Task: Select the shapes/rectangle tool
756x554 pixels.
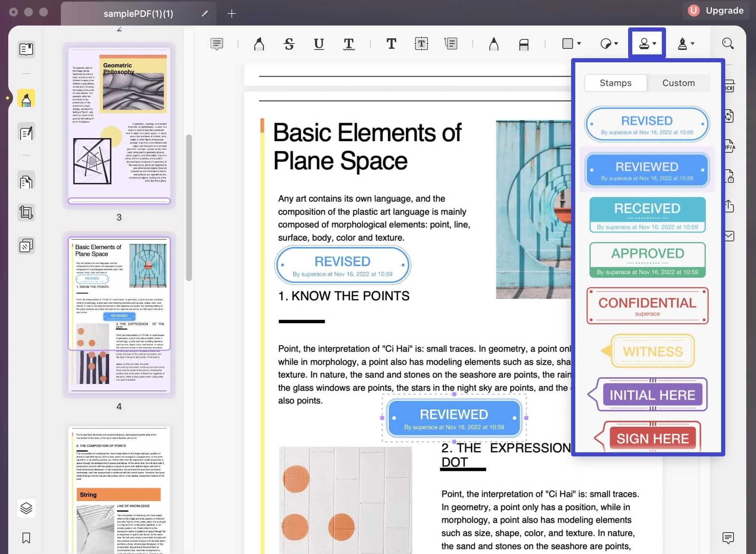Action: pos(568,44)
